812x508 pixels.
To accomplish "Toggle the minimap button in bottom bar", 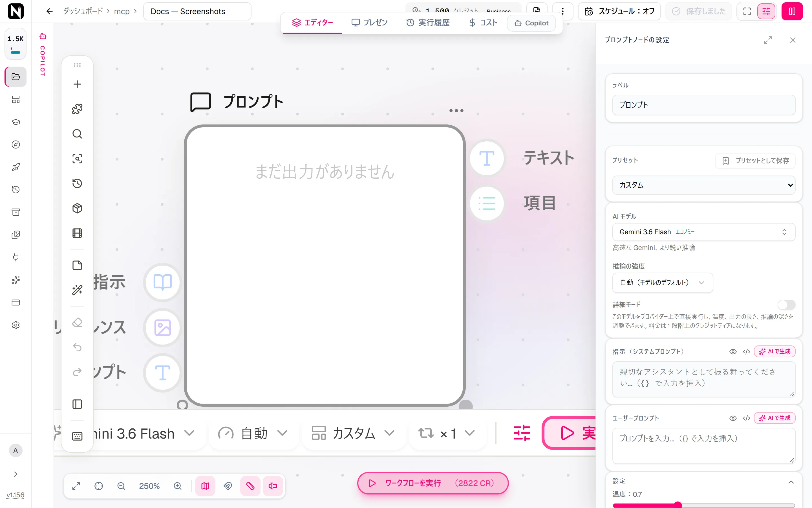I will point(205,486).
